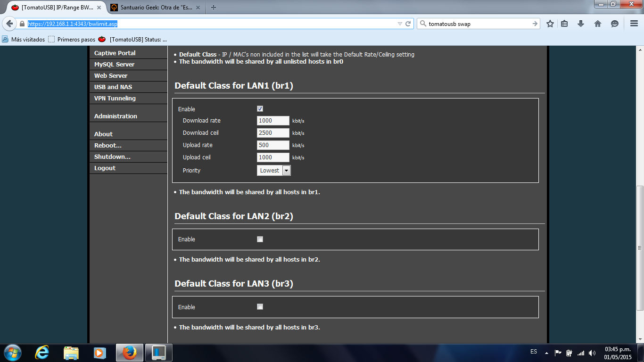Click the Firefox back arrow button
Viewport: 644px width, 362px height.
(9, 24)
